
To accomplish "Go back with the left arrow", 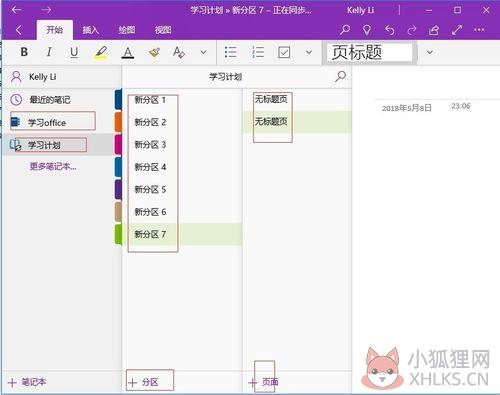I will [16, 10].
